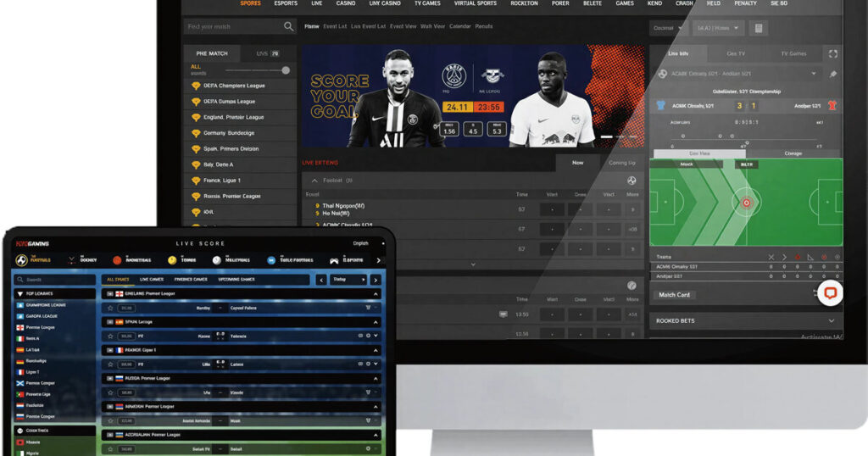Click the Match Card button
Viewport: 868px width, 456px height.
pyautogui.click(x=675, y=295)
